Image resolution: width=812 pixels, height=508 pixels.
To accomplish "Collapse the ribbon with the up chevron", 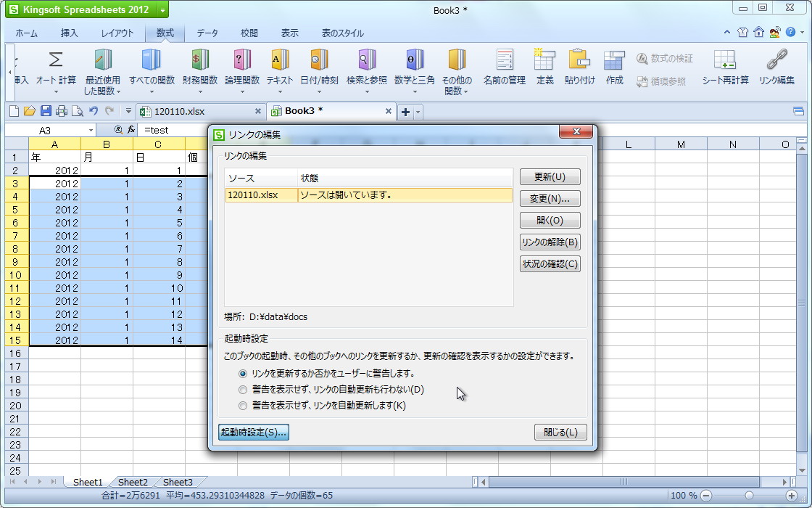I will [x=727, y=32].
